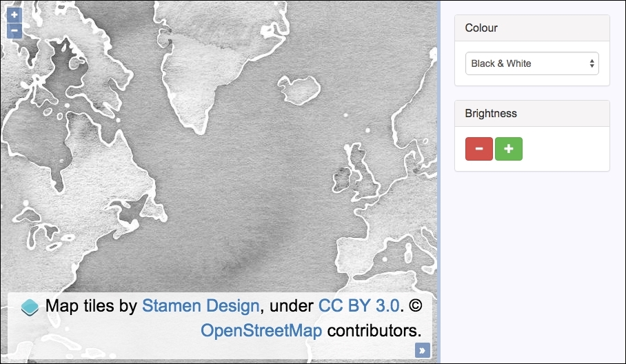Image resolution: width=626 pixels, height=364 pixels.
Task: Zoom out of the map
Action: click(x=14, y=30)
